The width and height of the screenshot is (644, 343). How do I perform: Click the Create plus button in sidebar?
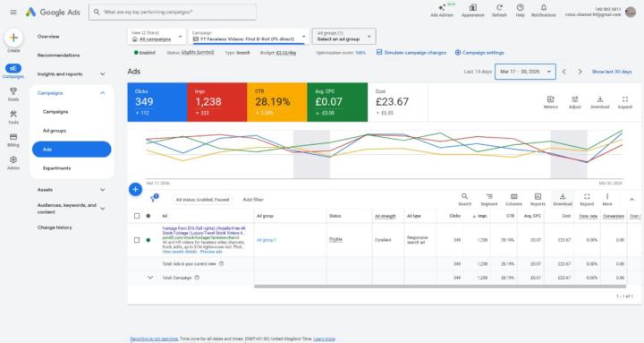point(13,38)
